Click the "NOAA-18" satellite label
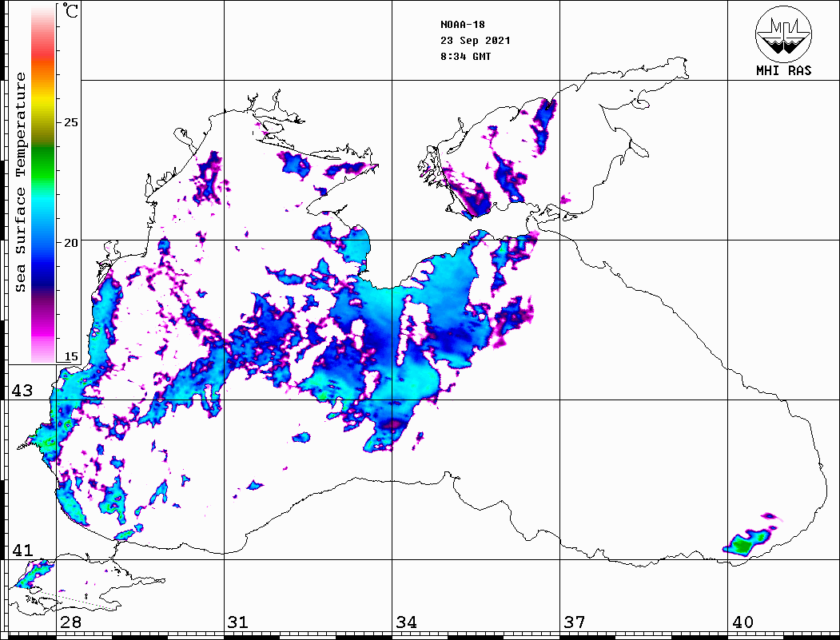Viewport: 840px width, 640px height. [x=463, y=25]
